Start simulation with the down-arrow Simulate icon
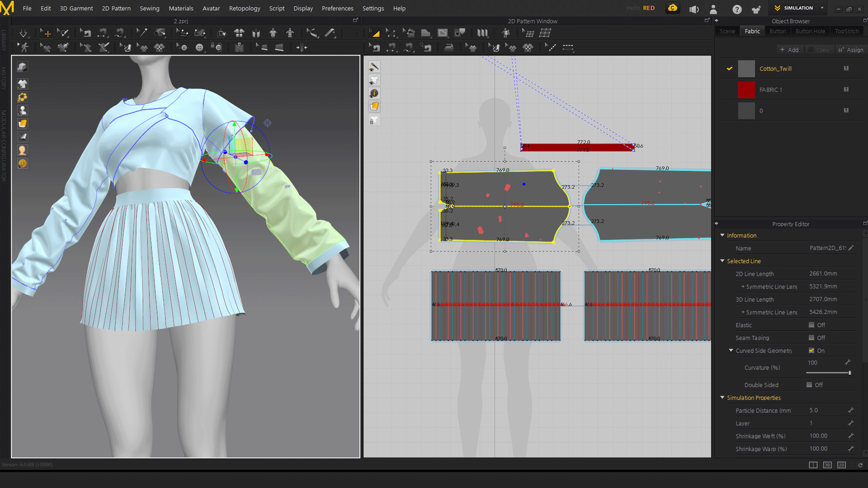This screenshot has height=488, width=868. [23, 33]
